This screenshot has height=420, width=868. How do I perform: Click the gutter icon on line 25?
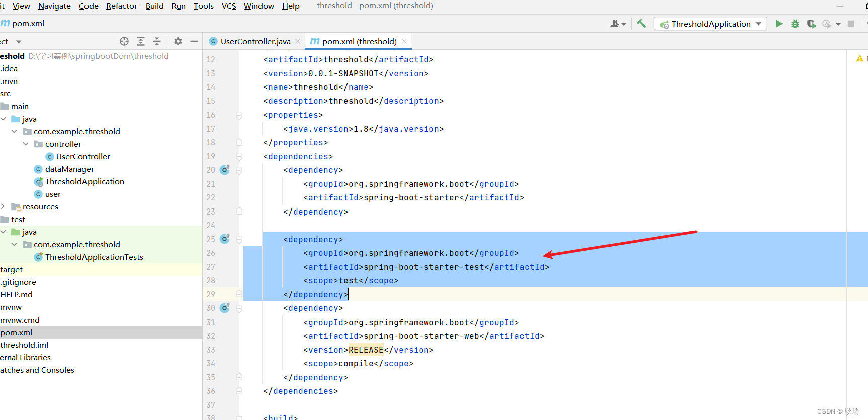(225, 239)
